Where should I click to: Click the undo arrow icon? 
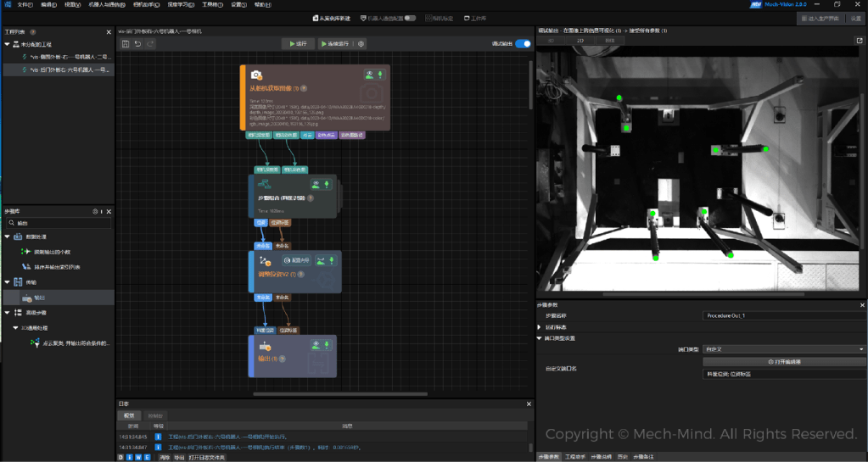coord(137,43)
